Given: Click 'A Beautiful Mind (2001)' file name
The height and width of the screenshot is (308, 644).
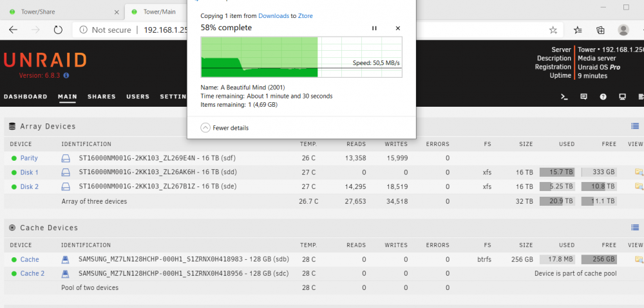Looking at the screenshot, I should click(252, 87).
